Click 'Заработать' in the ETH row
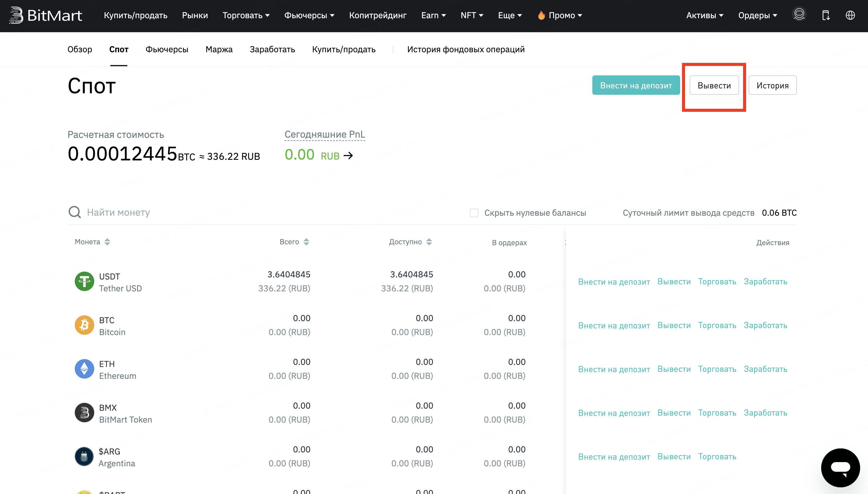 point(766,369)
